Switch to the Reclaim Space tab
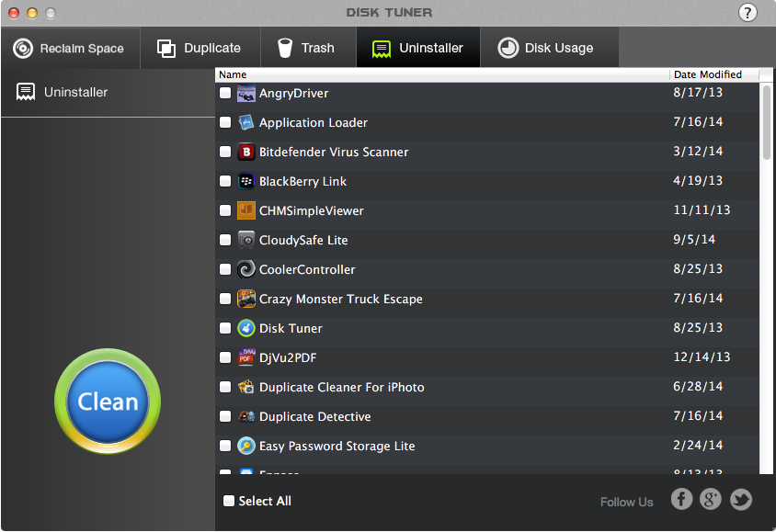The width and height of the screenshot is (776, 532). 70,48
